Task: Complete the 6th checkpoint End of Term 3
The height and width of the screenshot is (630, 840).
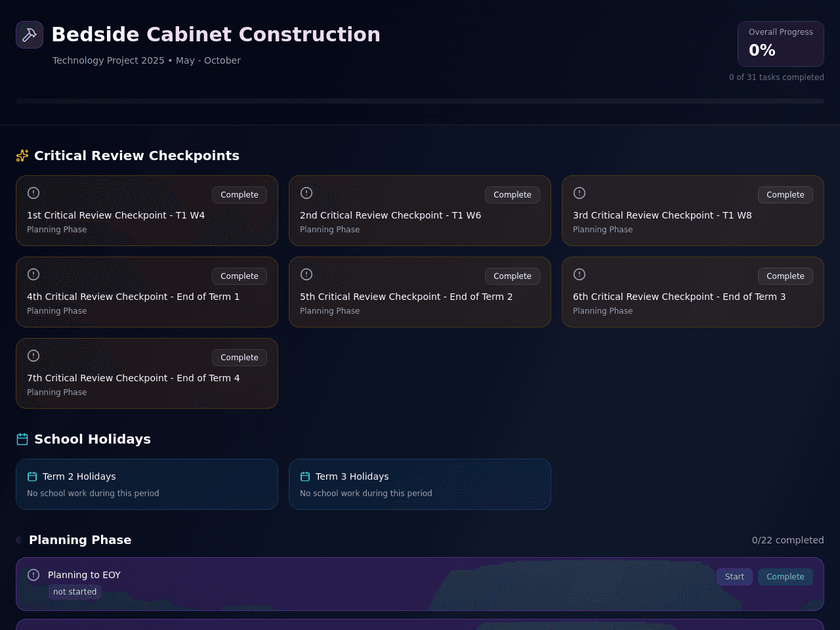Action: (x=786, y=276)
